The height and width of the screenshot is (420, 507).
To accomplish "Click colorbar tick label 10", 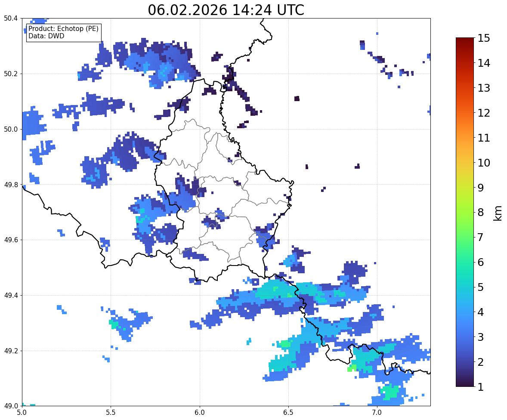I will click(484, 163).
